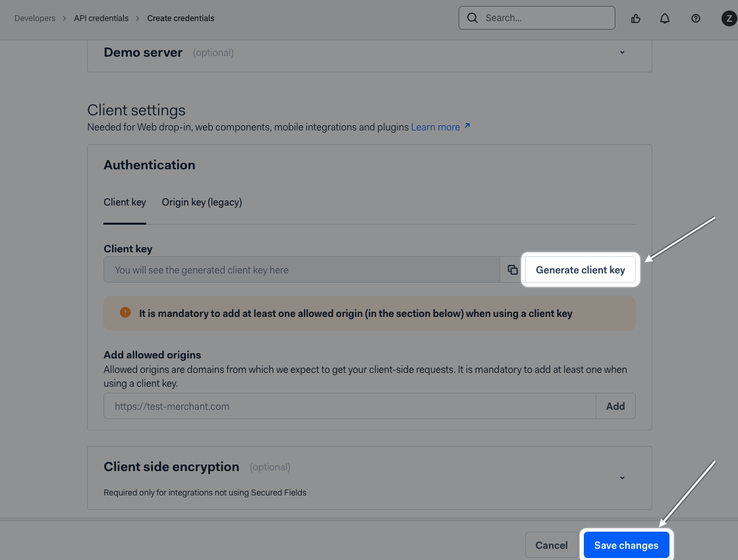The image size is (738, 560).
Task: Go to API credentials breadcrumb
Action: coord(101,18)
